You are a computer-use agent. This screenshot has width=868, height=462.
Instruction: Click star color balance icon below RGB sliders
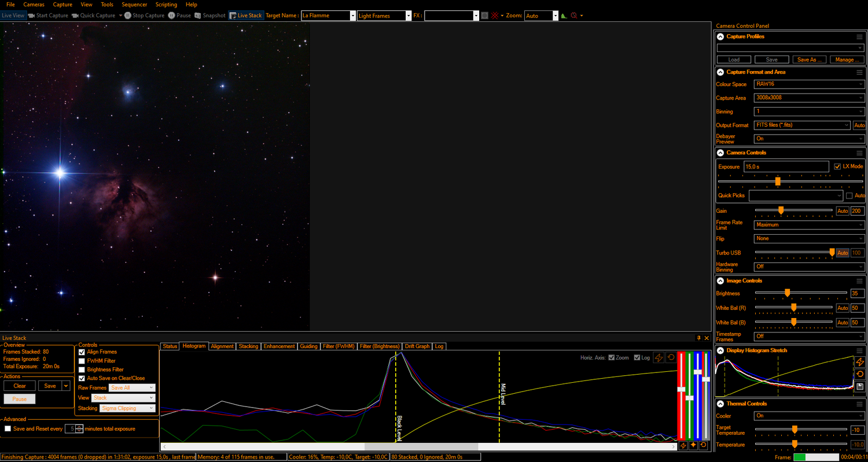pos(693,446)
